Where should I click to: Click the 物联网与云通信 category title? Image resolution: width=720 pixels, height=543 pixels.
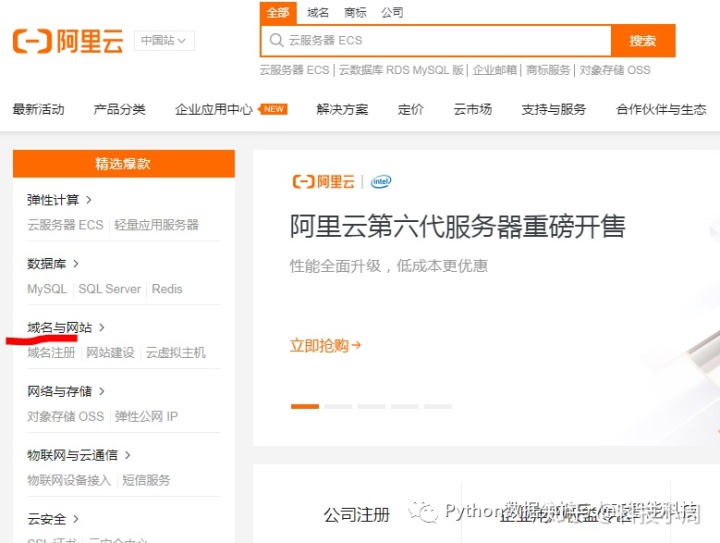point(72,455)
